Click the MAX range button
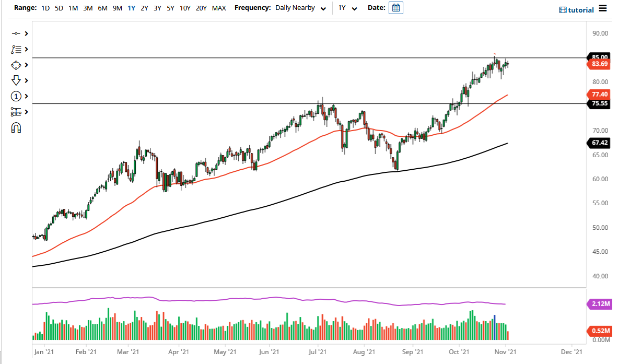The image size is (618, 364). (219, 8)
